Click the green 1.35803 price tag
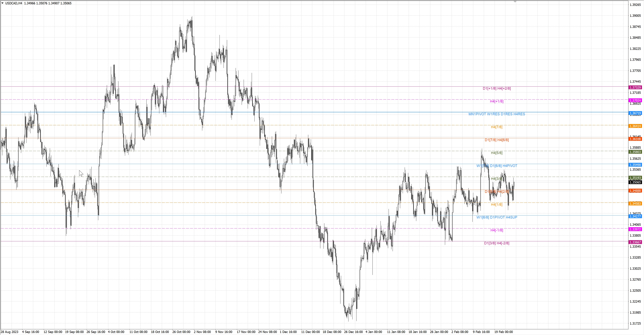Viewport: 644px width, 335px height. click(635, 152)
